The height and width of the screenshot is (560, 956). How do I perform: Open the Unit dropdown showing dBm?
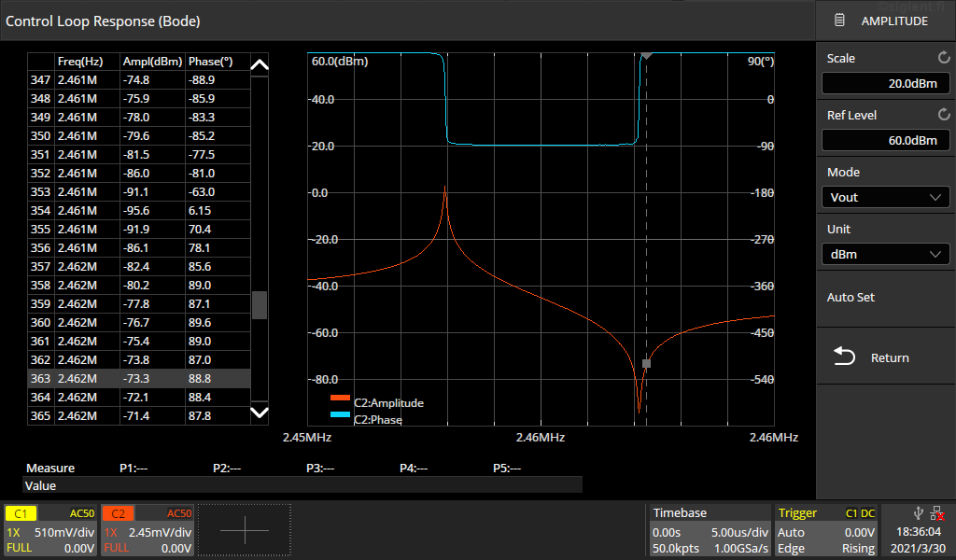(885, 254)
